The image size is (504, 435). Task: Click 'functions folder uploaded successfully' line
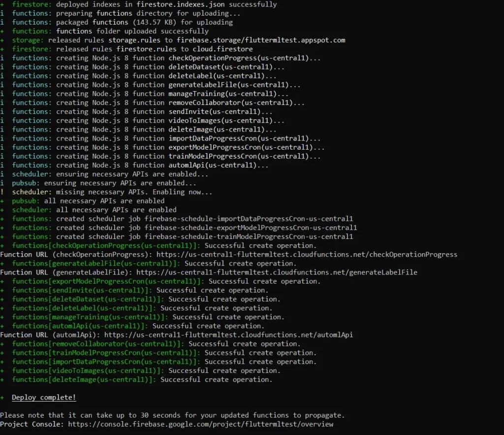pyautogui.click(x=104, y=31)
